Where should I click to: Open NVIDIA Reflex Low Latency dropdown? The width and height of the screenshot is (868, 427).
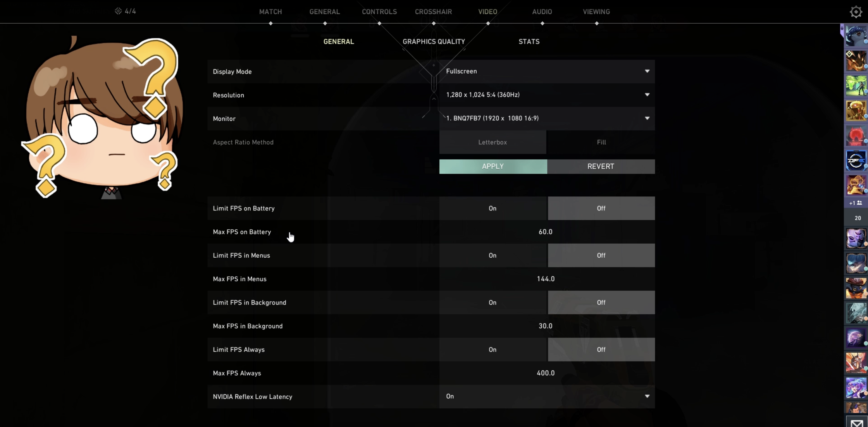[547, 396]
